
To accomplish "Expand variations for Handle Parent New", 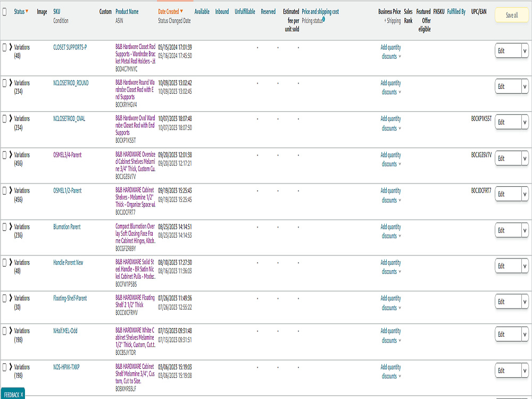I will (11, 262).
